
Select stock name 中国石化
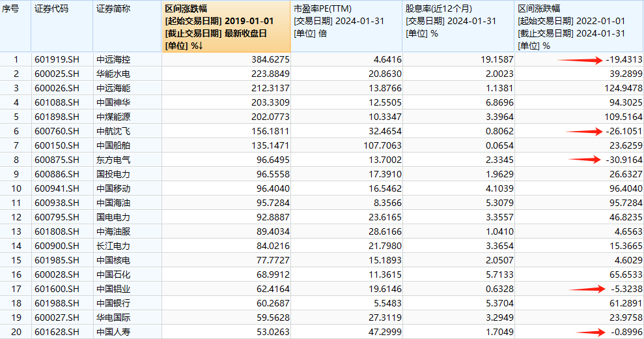pos(113,274)
